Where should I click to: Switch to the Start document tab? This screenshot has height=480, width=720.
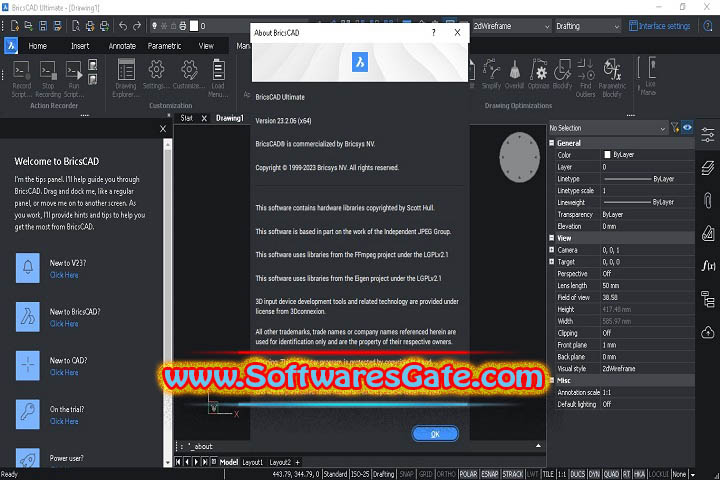coord(186,118)
